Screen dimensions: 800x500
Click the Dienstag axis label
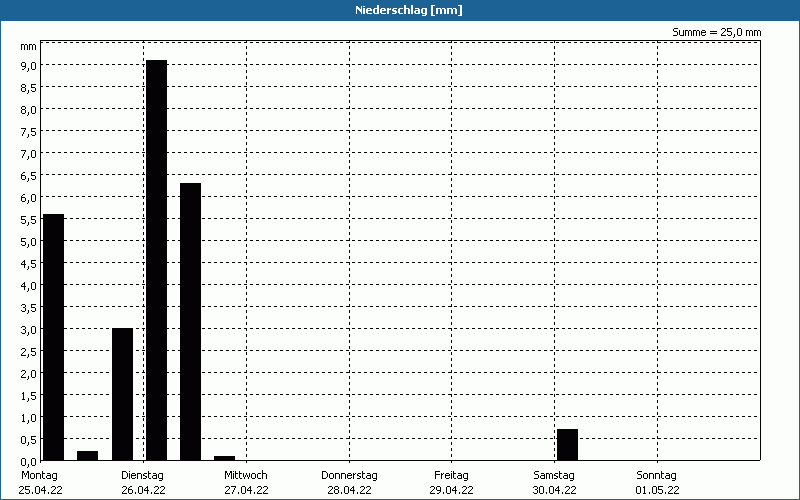point(142,475)
